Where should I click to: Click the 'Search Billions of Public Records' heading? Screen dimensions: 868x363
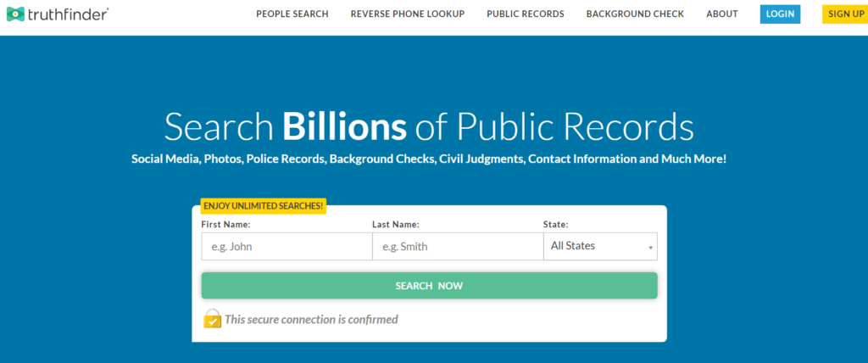[x=429, y=127]
